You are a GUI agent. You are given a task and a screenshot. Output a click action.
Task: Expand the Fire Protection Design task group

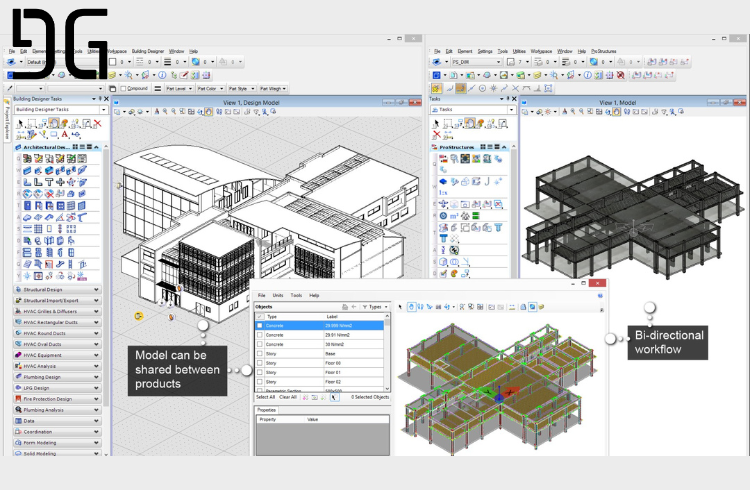click(x=57, y=399)
